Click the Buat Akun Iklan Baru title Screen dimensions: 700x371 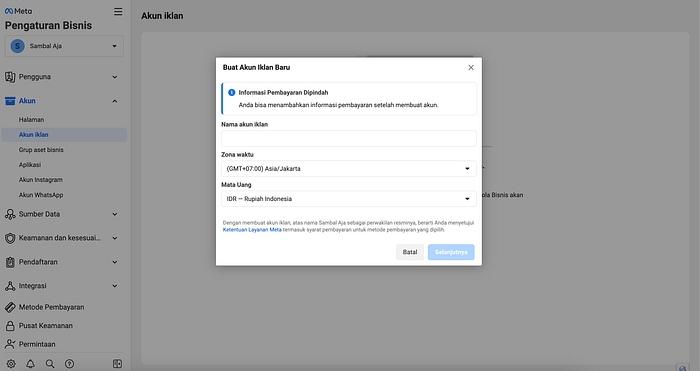click(256, 67)
